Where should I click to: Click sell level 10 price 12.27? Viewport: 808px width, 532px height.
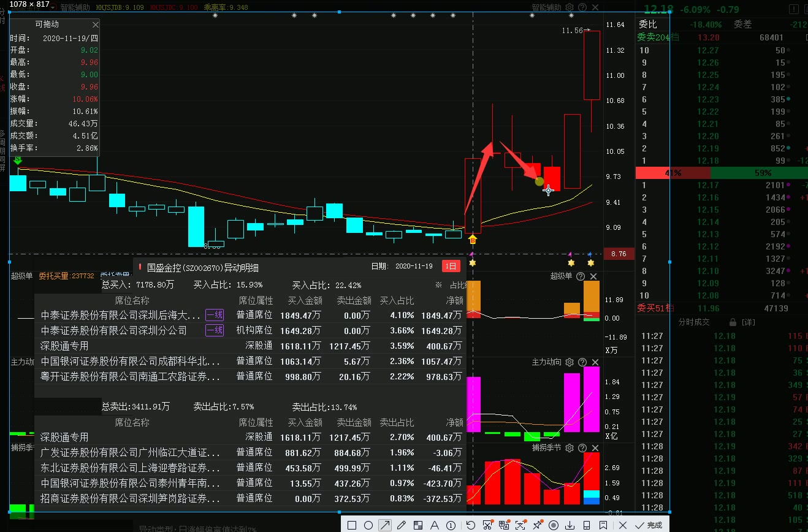(708, 50)
